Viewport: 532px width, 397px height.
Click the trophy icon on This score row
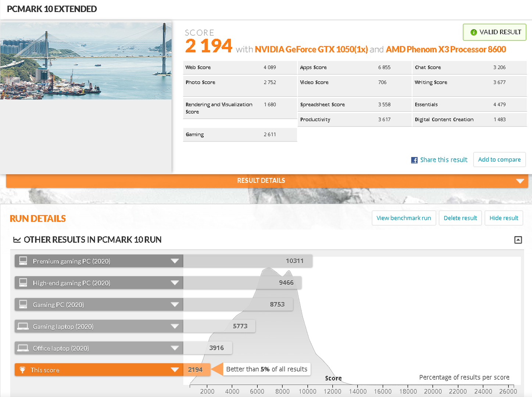(x=22, y=370)
